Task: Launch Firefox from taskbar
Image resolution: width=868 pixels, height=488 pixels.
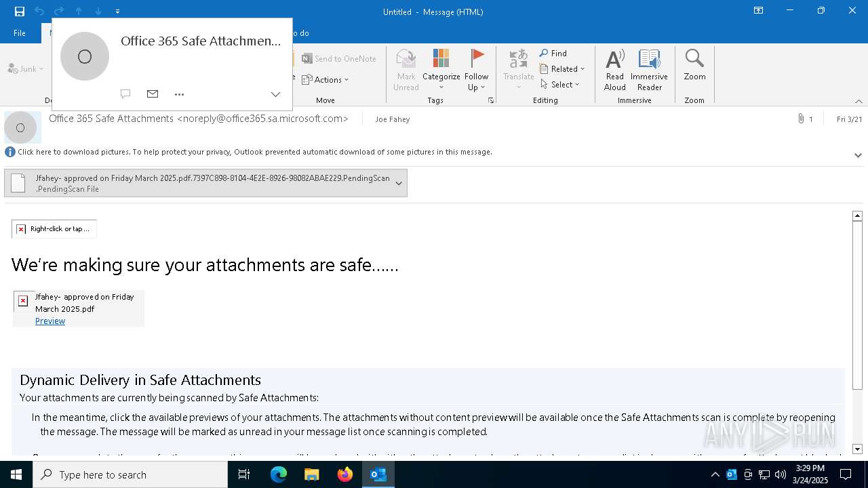Action: point(345,474)
